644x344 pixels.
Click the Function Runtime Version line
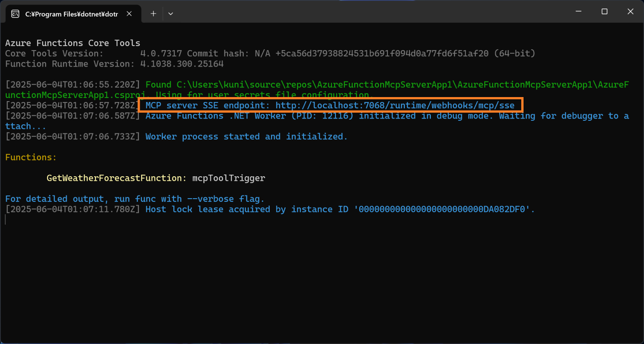click(x=114, y=64)
